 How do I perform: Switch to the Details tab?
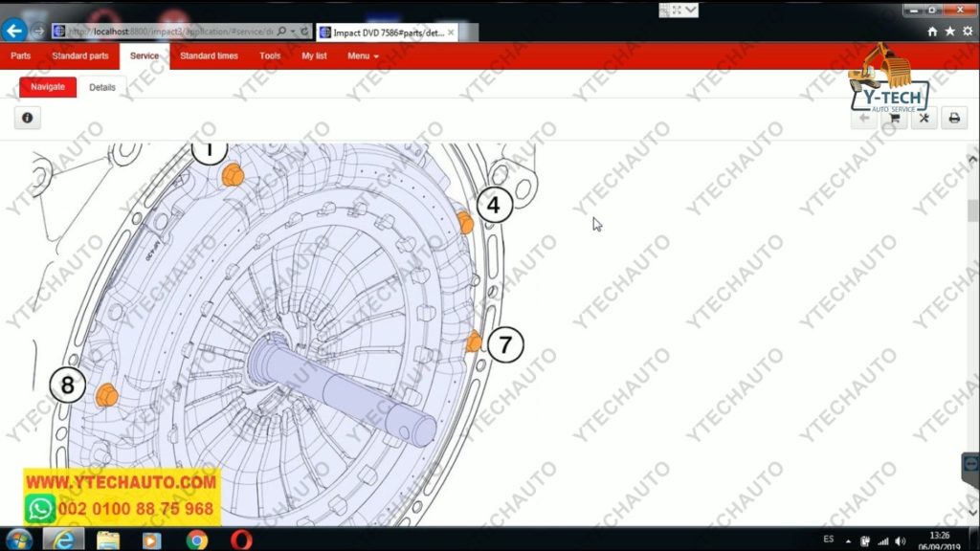(x=101, y=87)
